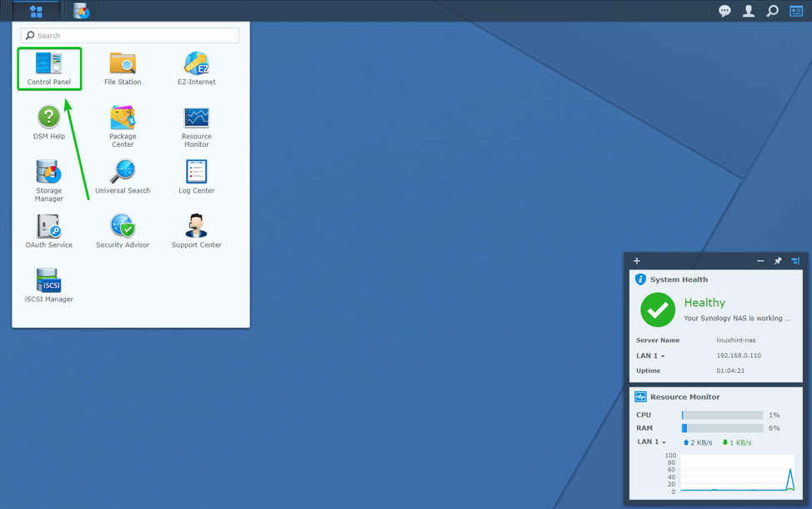812x509 pixels.
Task: Open Support Center
Action: pos(196,232)
